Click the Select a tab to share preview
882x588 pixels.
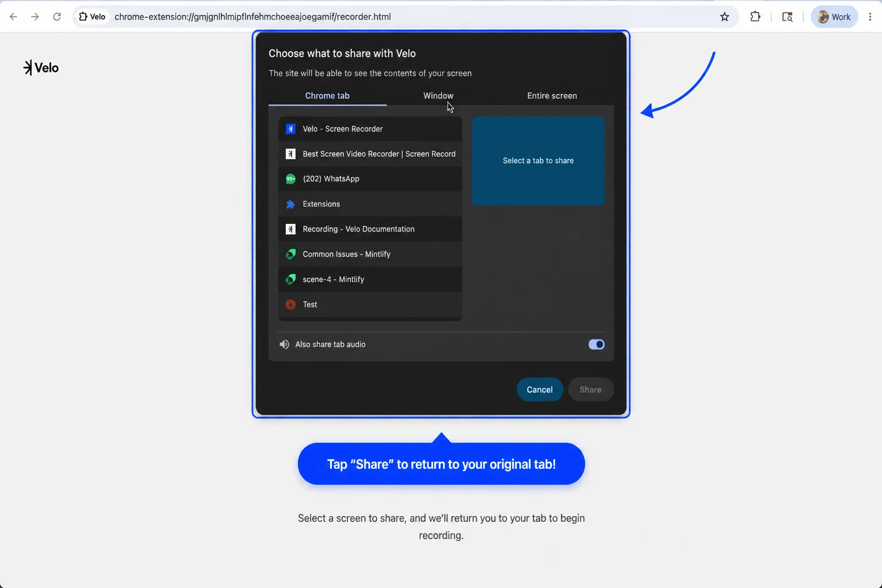point(538,161)
